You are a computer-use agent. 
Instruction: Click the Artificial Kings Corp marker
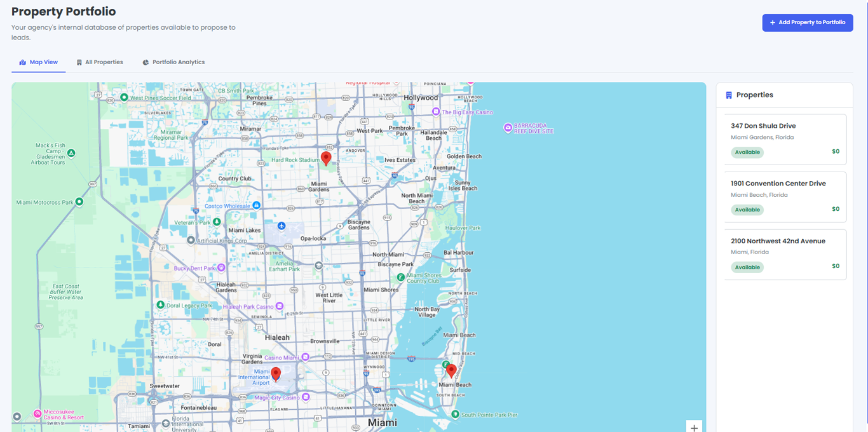pos(191,240)
